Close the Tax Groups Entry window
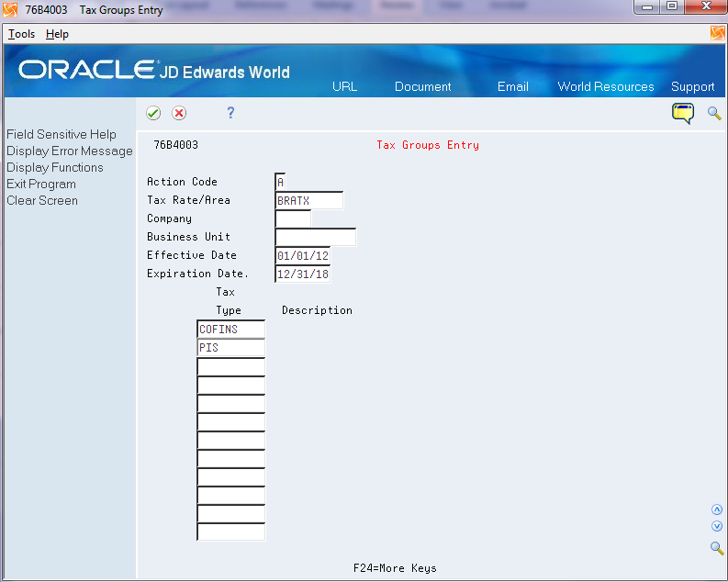 706,7
